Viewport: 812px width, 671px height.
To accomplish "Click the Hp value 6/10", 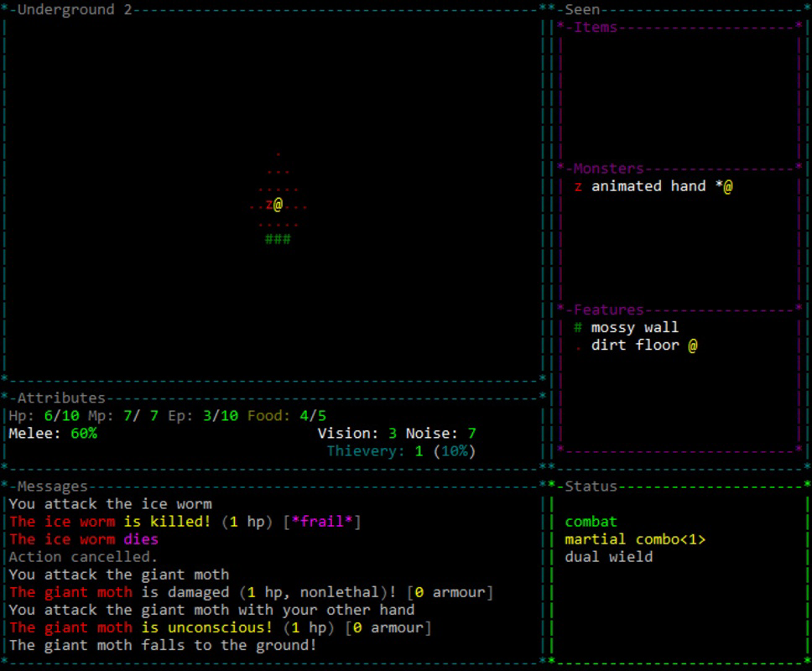I will pyautogui.click(x=61, y=416).
